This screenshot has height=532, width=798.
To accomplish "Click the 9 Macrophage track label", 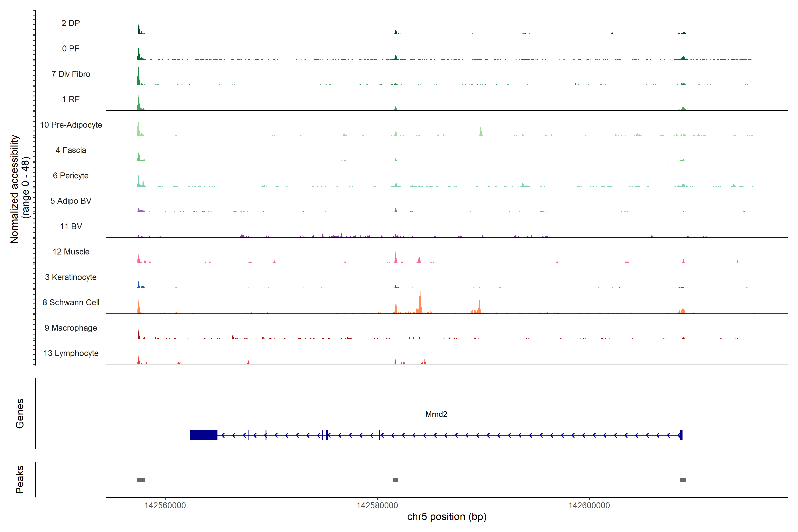I will coord(70,328).
